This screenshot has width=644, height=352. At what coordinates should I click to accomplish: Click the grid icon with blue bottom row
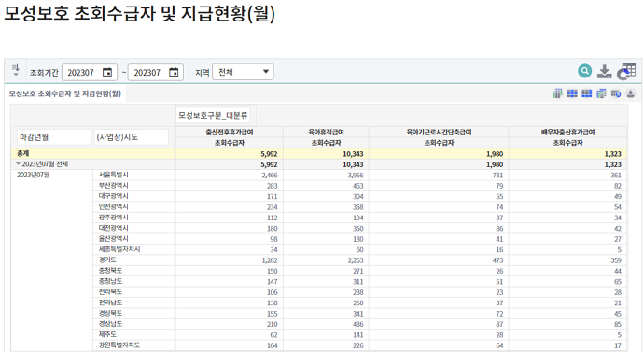(x=587, y=93)
